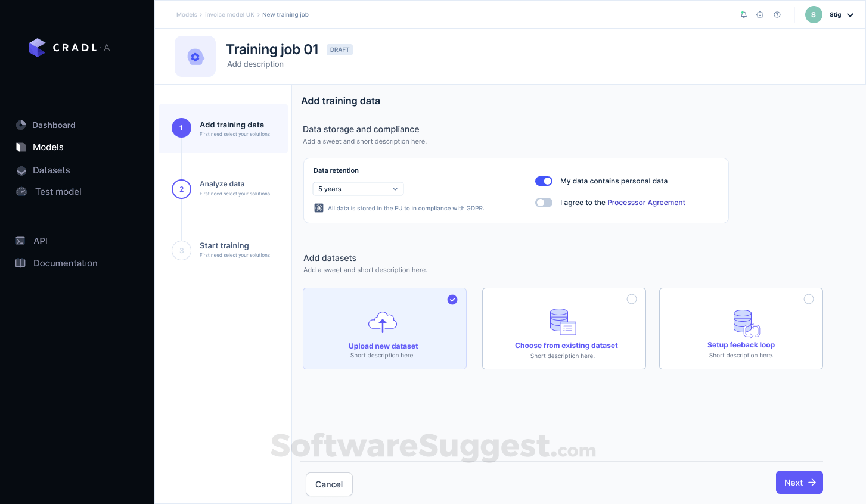The width and height of the screenshot is (866, 504).
Task: Click the Cradl AI logo
Action: [72, 47]
